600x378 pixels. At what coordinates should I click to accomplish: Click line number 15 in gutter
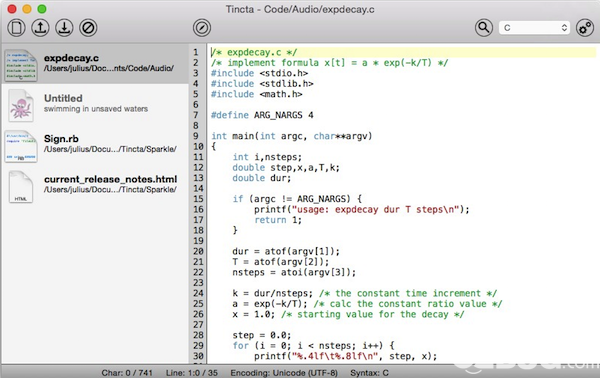coord(198,199)
